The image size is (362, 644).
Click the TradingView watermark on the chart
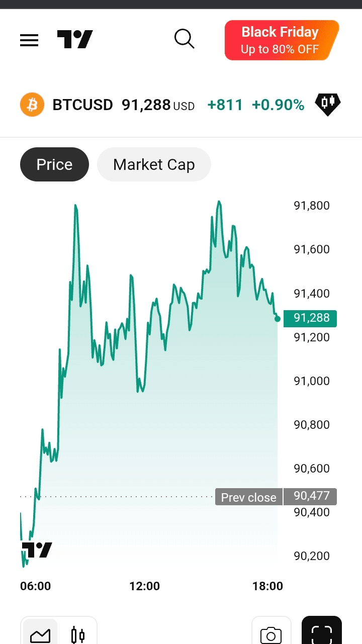(37, 550)
